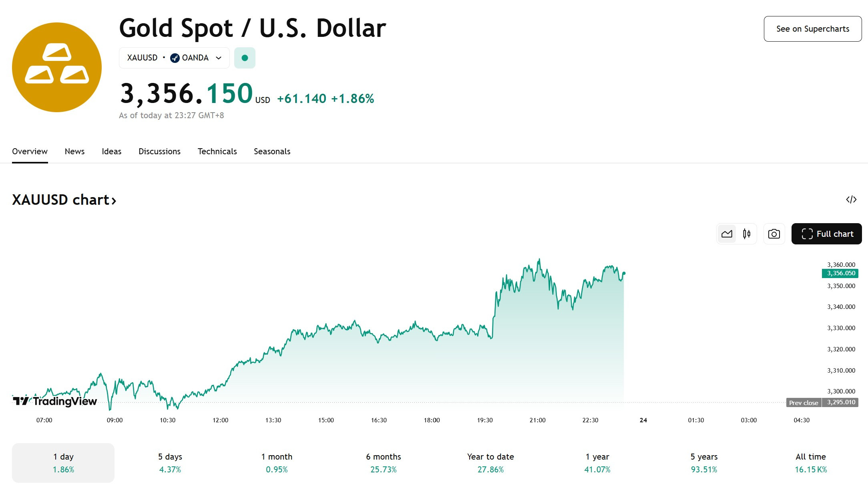The height and width of the screenshot is (484, 868).
Task: Switch to candlestick chart view icon
Action: point(747,234)
